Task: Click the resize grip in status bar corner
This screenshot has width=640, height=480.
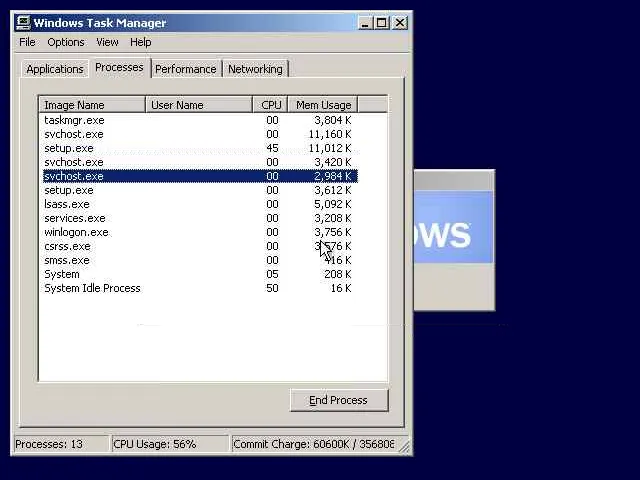Action: pos(404,447)
